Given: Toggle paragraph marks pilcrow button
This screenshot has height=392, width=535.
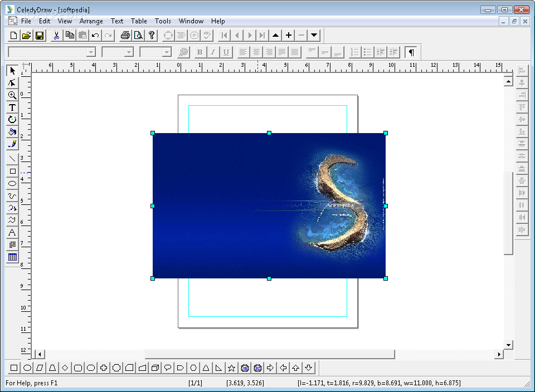Looking at the screenshot, I should 411,52.
